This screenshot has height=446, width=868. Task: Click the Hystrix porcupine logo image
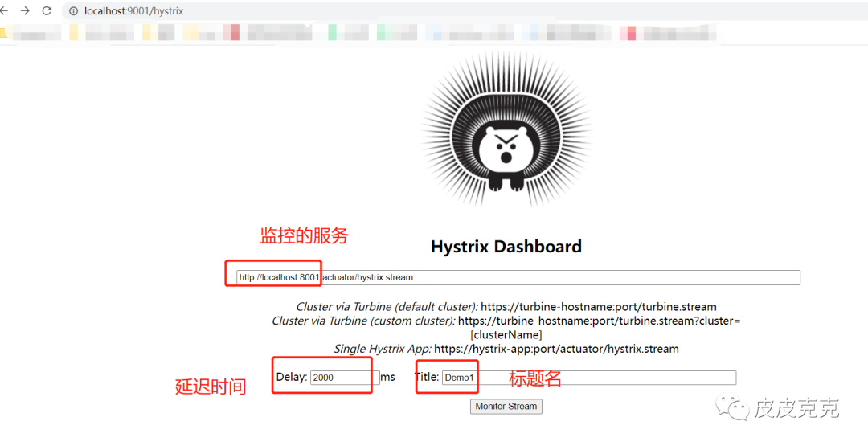pos(506,130)
